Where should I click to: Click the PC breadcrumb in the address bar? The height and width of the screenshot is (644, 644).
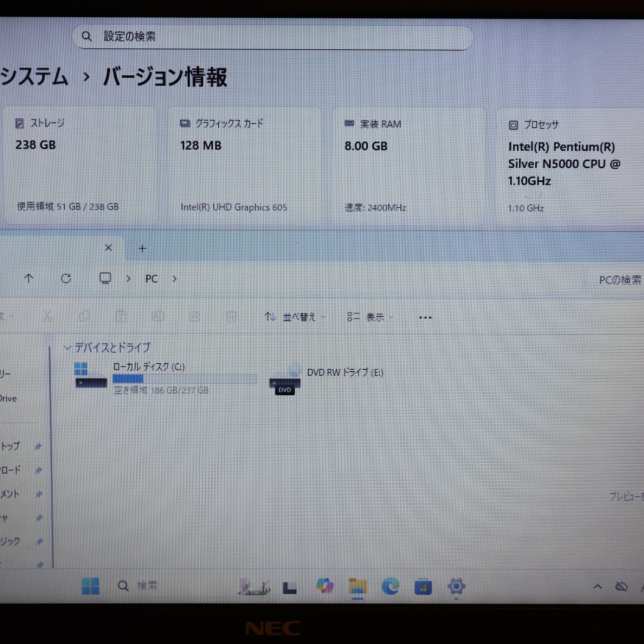[x=151, y=279]
